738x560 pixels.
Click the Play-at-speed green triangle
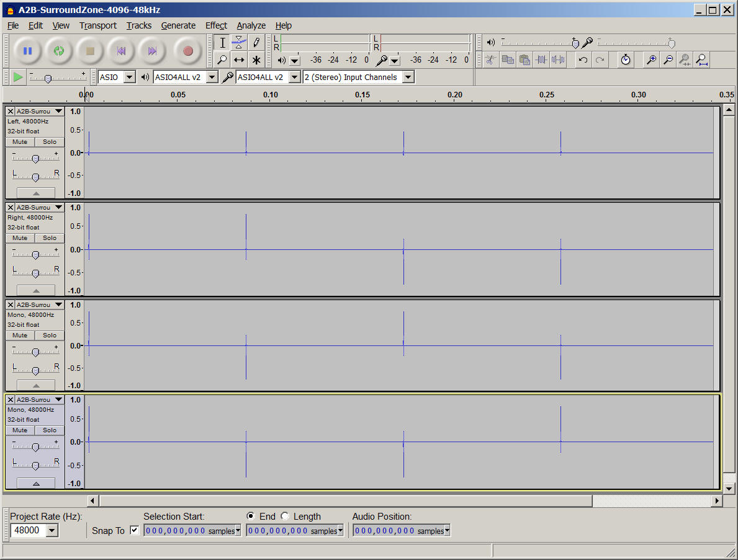pyautogui.click(x=18, y=77)
